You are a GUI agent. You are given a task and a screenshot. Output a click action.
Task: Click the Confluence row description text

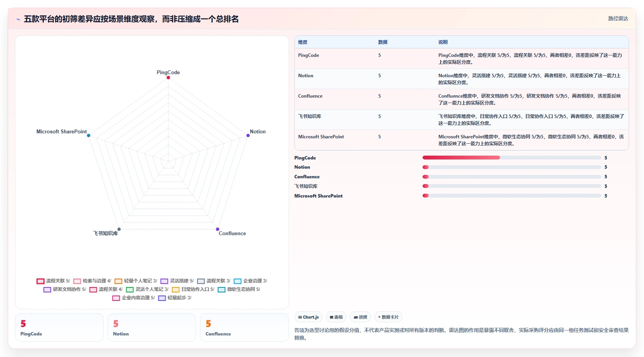pos(530,100)
